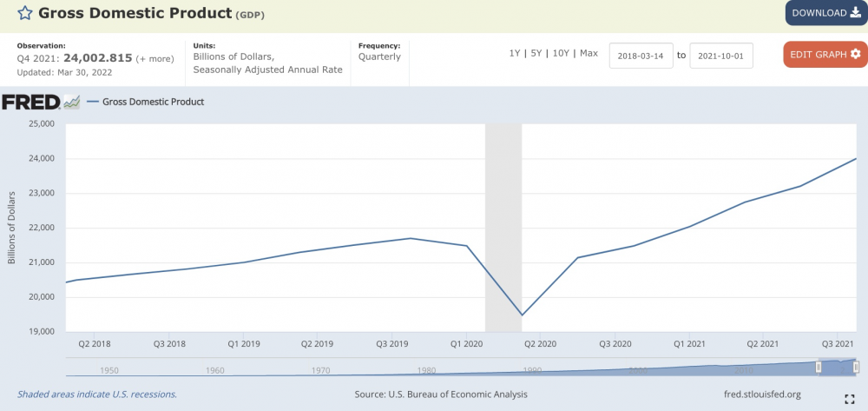Select the 1Y time range

tap(514, 54)
